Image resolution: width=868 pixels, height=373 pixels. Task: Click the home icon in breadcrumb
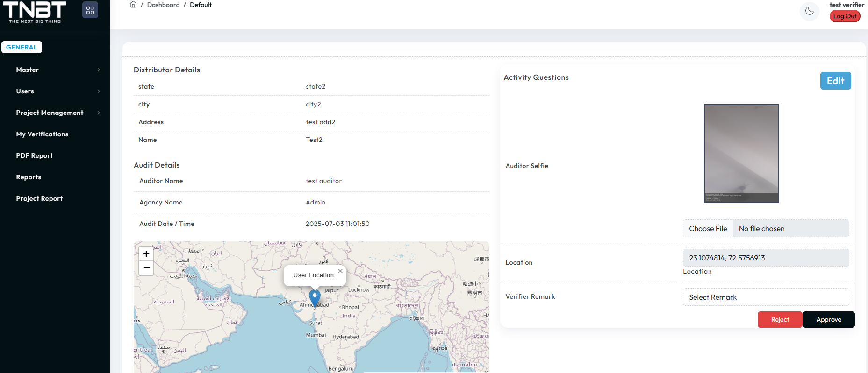[x=133, y=5]
